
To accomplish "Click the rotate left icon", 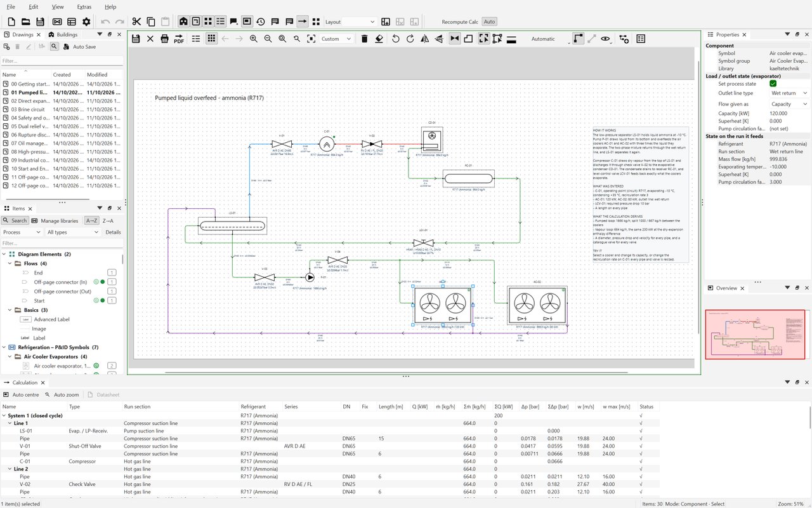I will [396, 39].
